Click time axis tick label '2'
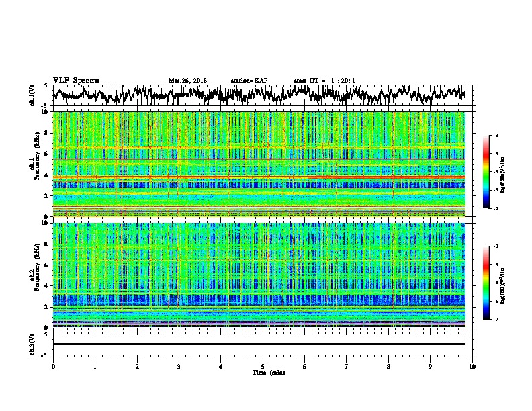The width and height of the screenshot is (532, 411). (137, 367)
